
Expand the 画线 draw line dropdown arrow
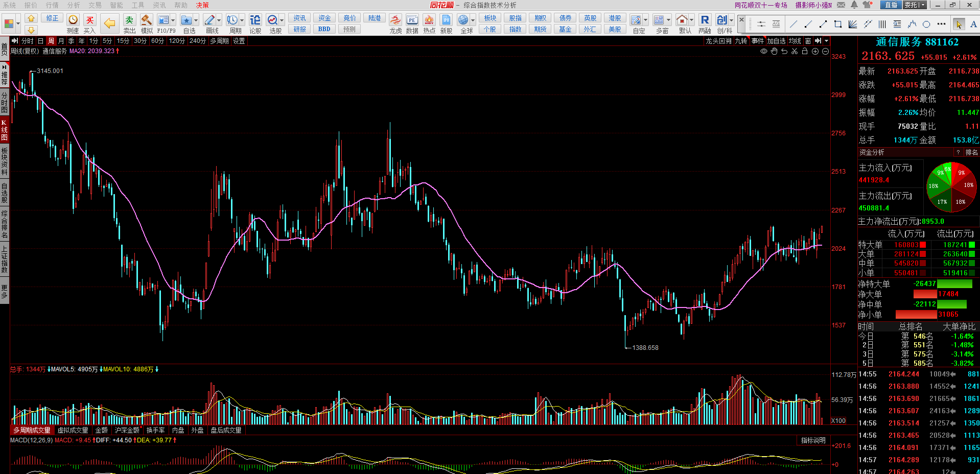click(x=219, y=20)
